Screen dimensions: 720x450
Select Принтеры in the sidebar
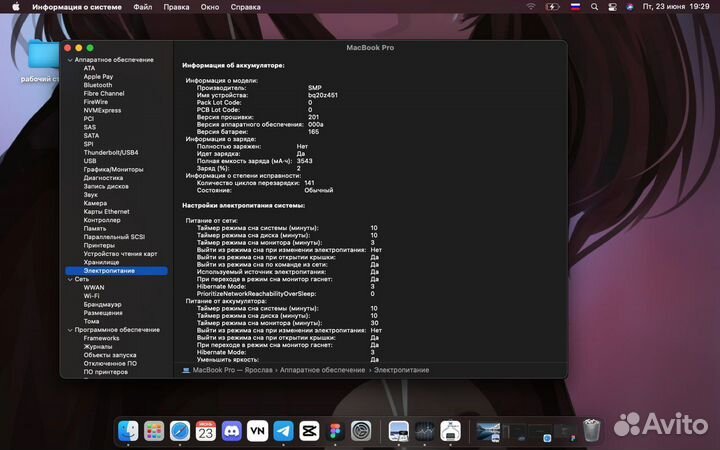pyautogui.click(x=99, y=245)
